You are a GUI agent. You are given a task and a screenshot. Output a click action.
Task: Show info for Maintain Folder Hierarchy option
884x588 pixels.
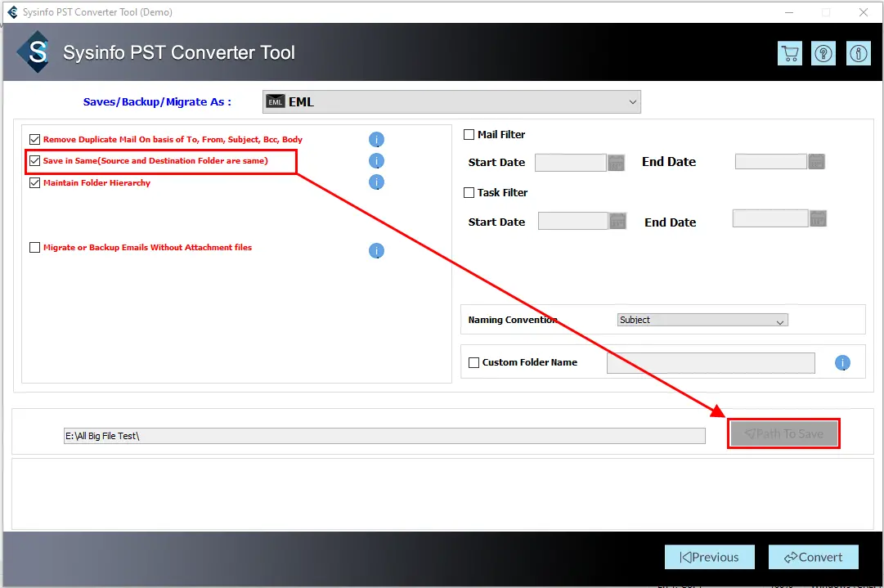click(376, 182)
